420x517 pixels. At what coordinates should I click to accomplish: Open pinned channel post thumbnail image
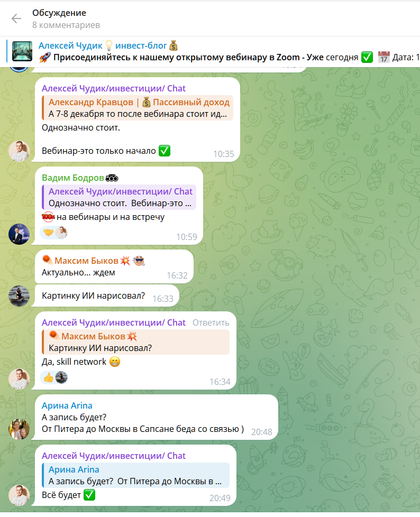click(x=22, y=51)
